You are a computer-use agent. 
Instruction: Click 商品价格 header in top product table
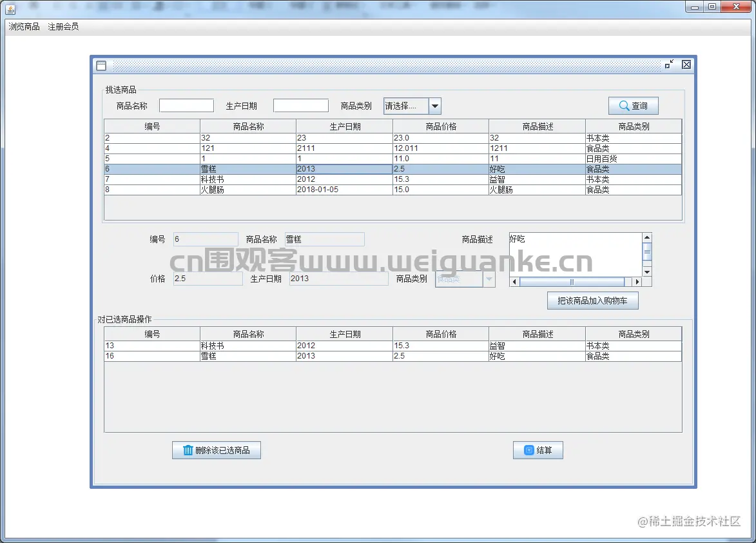[441, 126]
